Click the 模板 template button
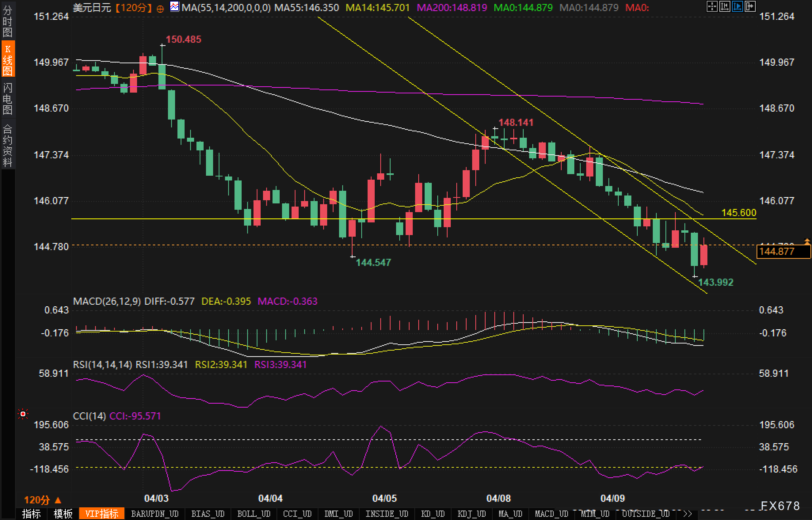The width and height of the screenshot is (812, 520). point(63,514)
